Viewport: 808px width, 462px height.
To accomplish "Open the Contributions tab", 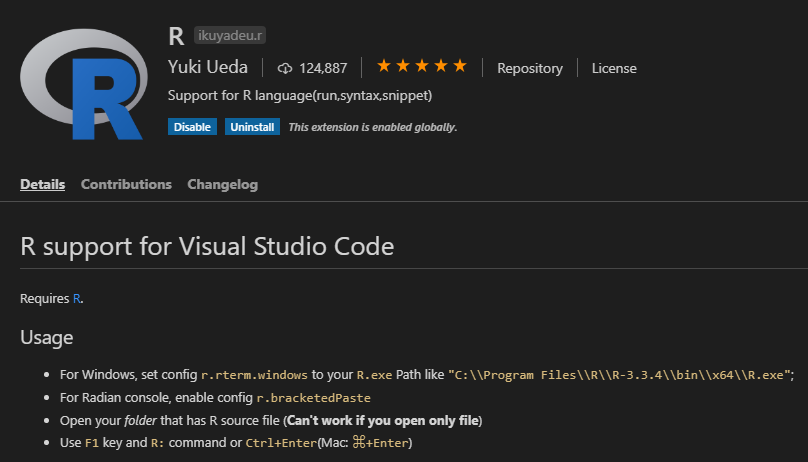I will pyautogui.click(x=126, y=184).
